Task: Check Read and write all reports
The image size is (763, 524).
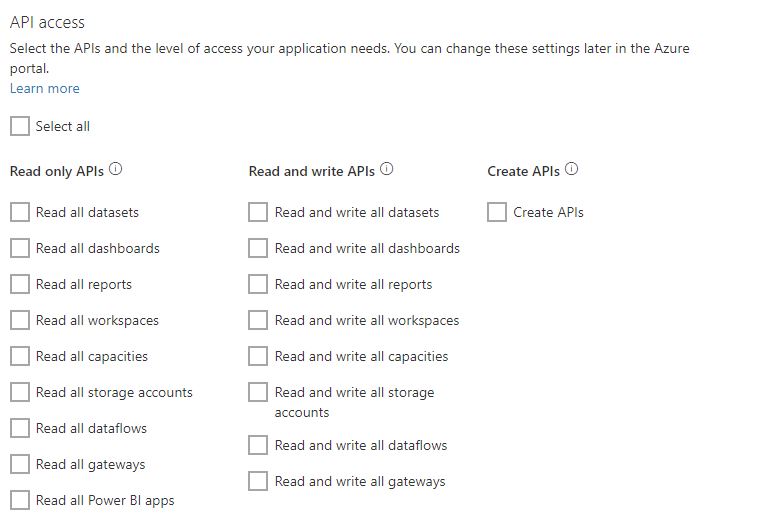Action: point(258,284)
